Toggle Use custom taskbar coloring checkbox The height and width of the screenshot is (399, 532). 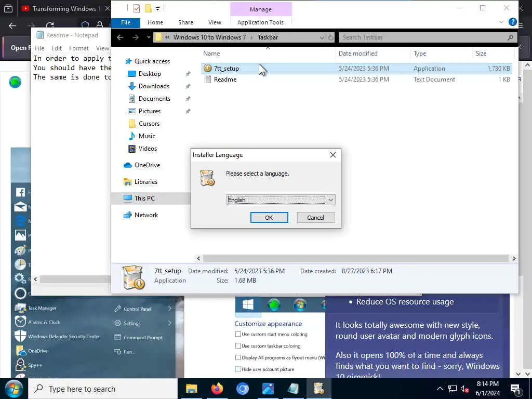pos(238,345)
